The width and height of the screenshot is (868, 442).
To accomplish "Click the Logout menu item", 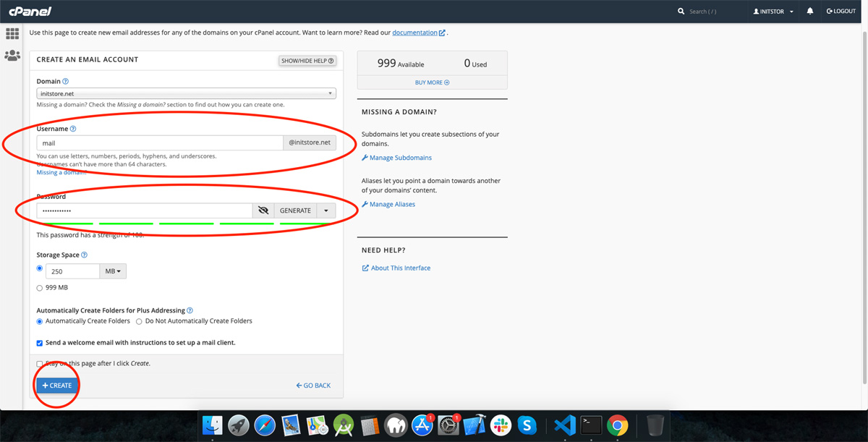I will (x=841, y=12).
